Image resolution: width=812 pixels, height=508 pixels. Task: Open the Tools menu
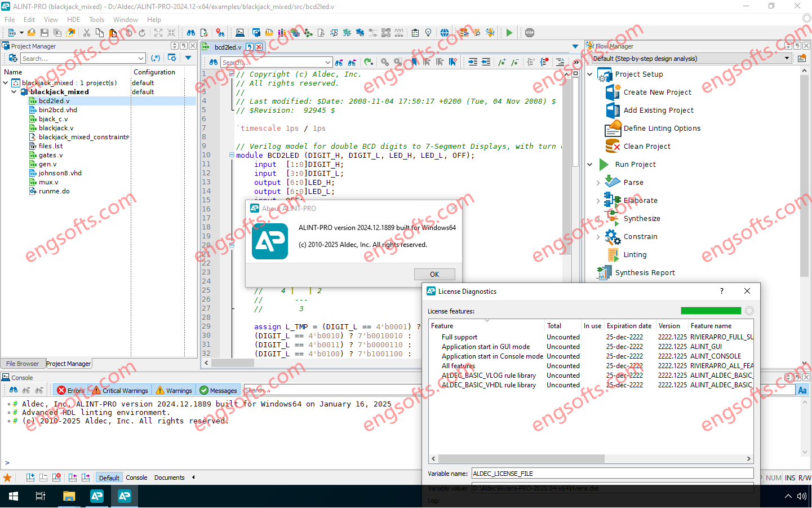[x=96, y=19]
